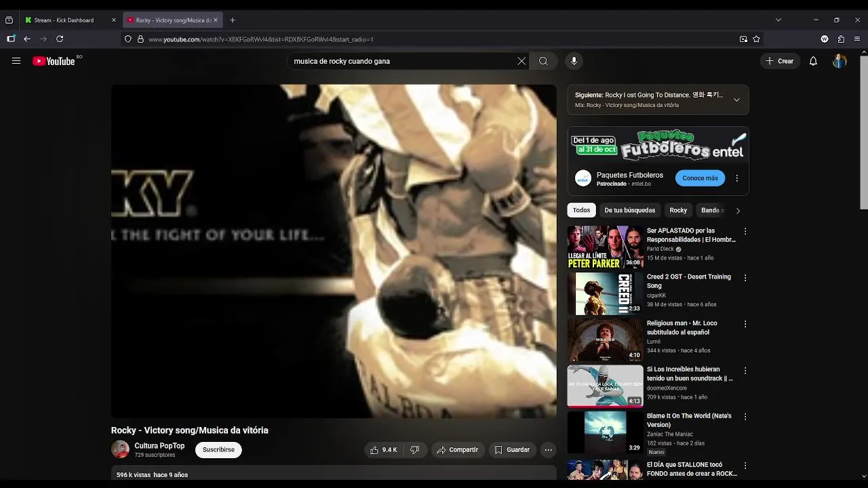Open the browser extensions puzzle icon
Viewport: 868px width, 488px height.
coord(841,39)
